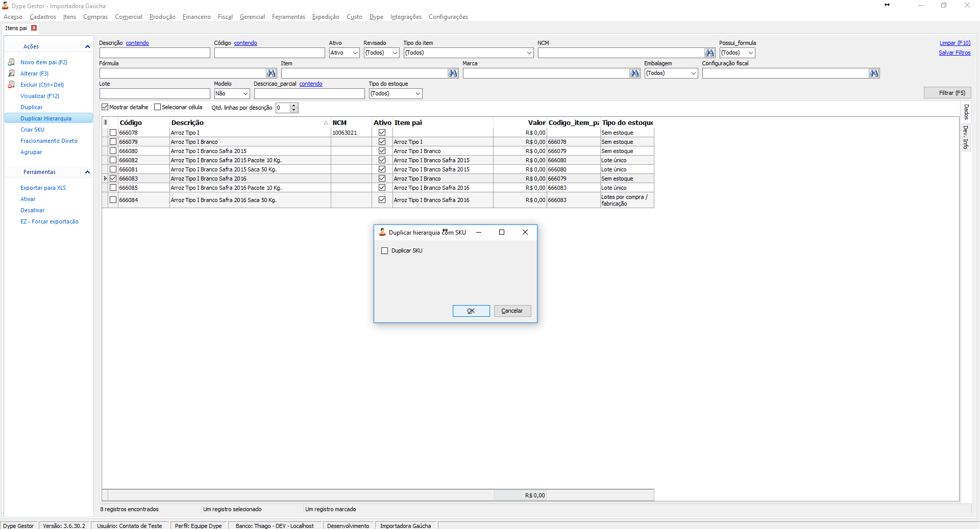Mark row 666082 selection checkbox
The image size is (980, 529).
[x=113, y=160]
